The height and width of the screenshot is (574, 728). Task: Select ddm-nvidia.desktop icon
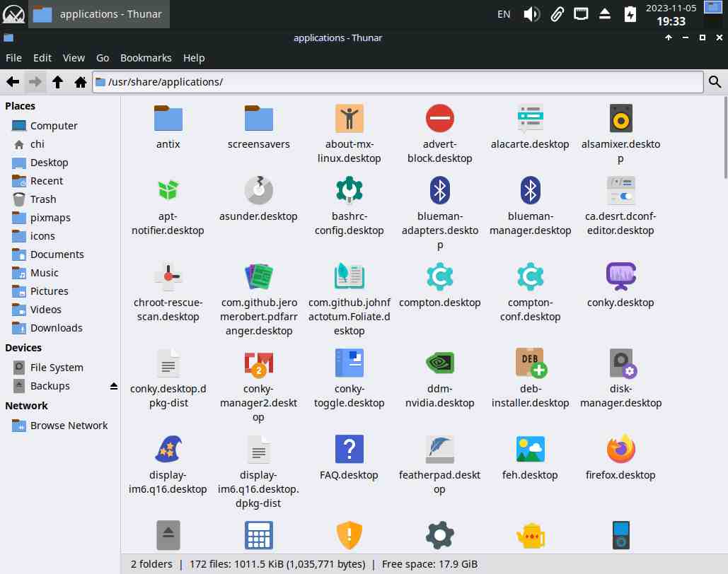click(439, 363)
